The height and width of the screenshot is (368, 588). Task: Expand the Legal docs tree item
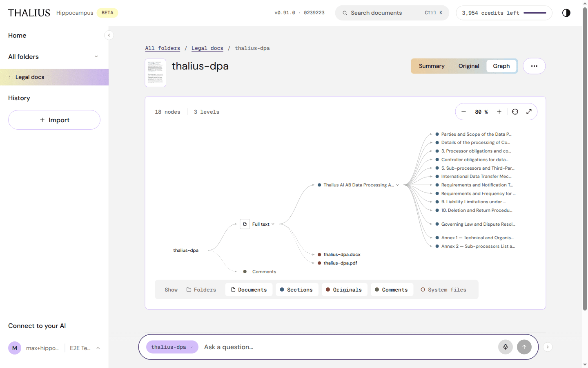[10, 77]
